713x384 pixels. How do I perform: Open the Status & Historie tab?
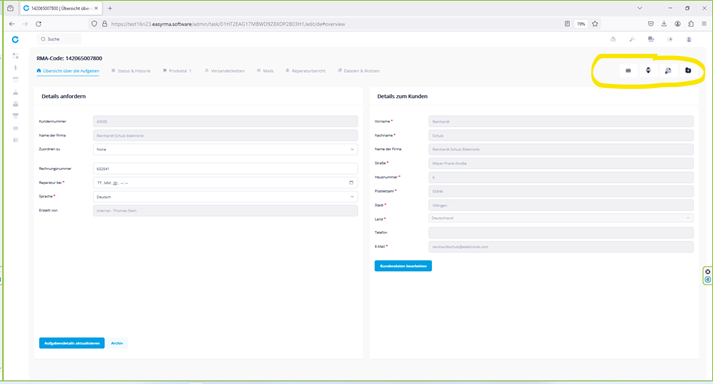coord(131,71)
